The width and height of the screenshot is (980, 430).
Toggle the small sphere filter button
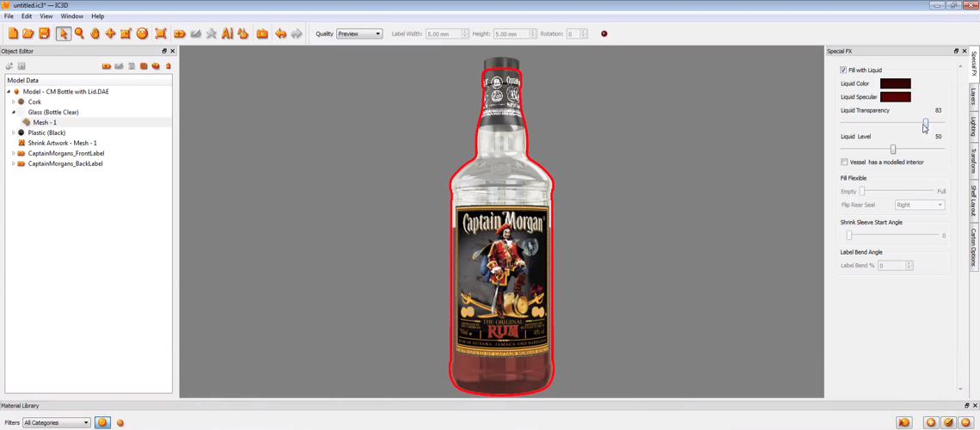click(x=120, y=423)
